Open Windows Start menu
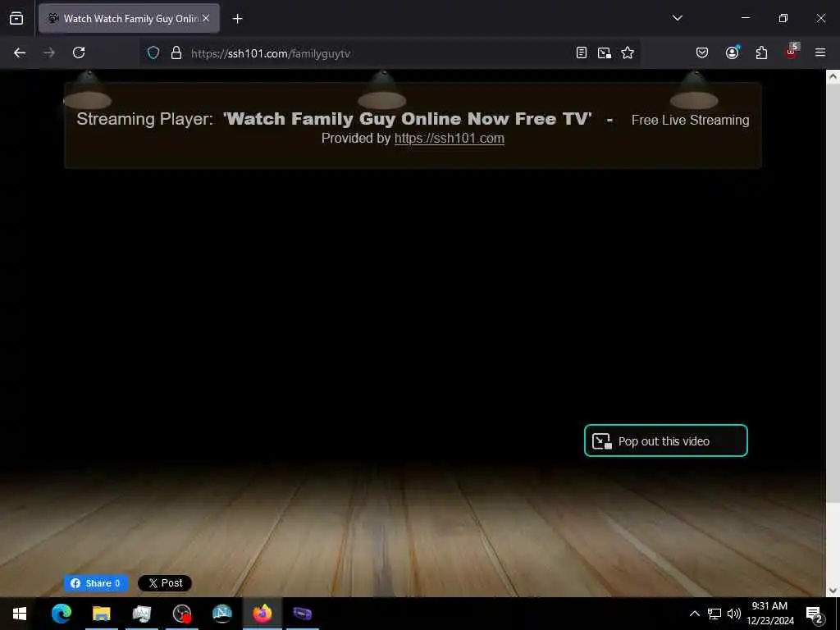The width and height of the screenshot is (840, 630). tap(20, 614)
